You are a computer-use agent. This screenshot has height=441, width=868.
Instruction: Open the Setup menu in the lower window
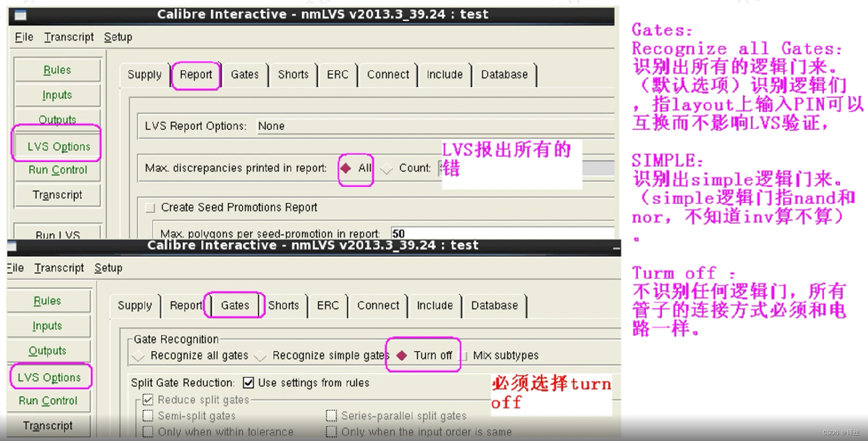[108, 268]
